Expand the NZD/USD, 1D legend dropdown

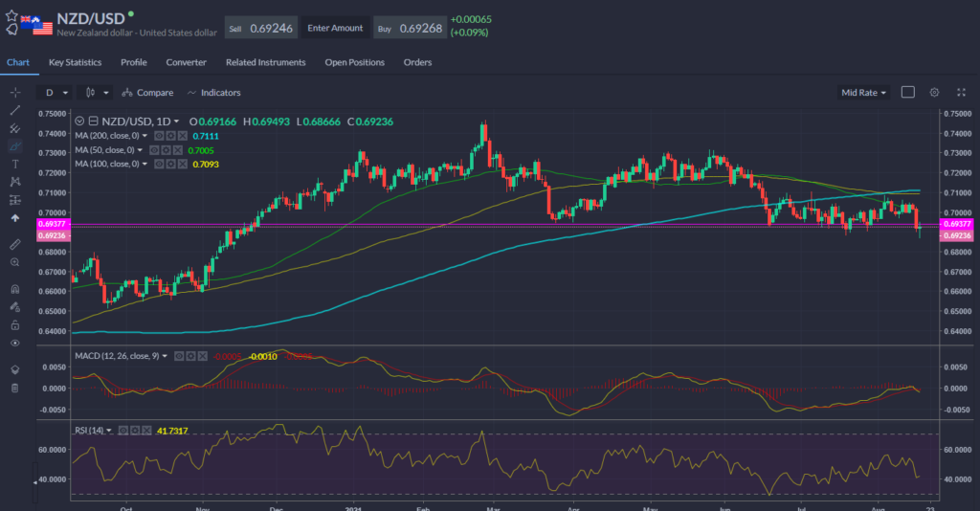coord(176,122)
